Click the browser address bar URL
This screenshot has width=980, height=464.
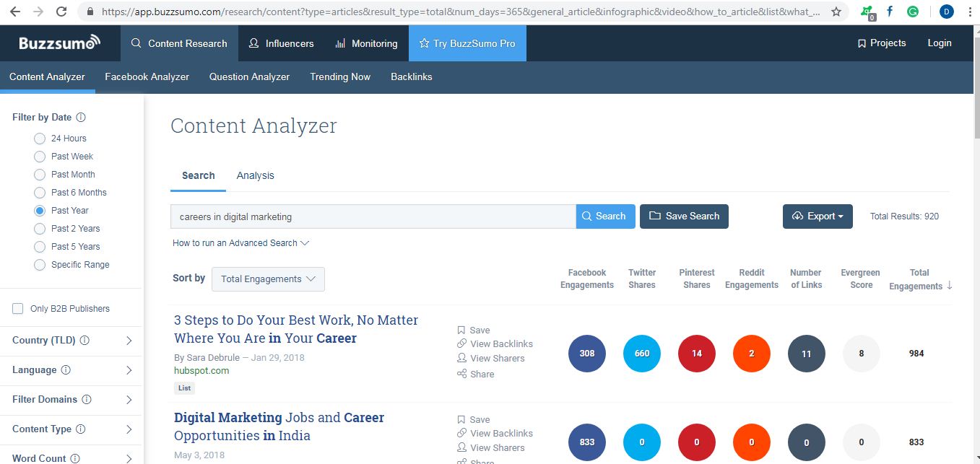(x=462, y=12)
